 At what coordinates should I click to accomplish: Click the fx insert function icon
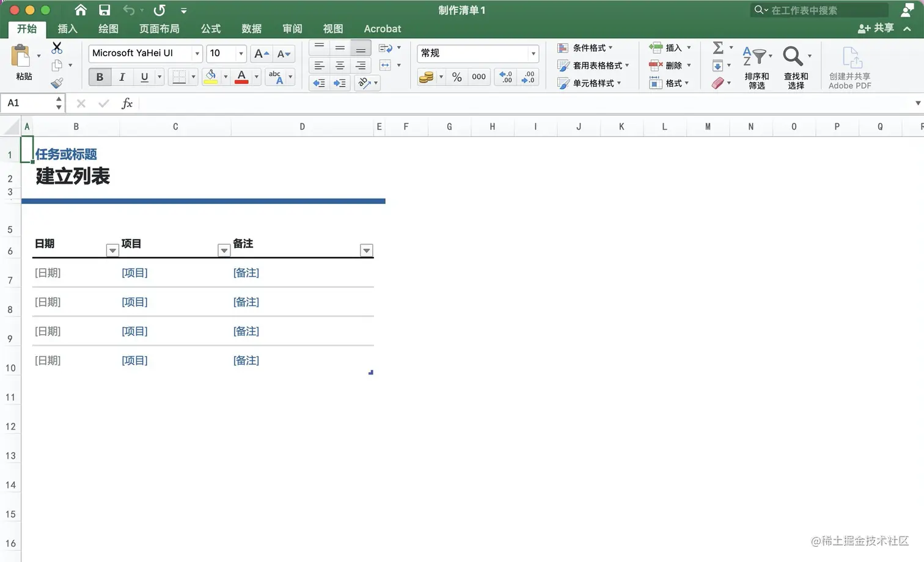tap(127, 103)
